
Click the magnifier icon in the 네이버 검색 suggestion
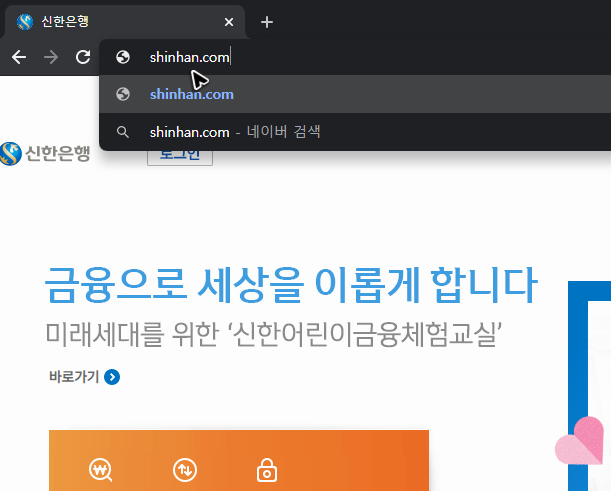click(x=123, y=132)
